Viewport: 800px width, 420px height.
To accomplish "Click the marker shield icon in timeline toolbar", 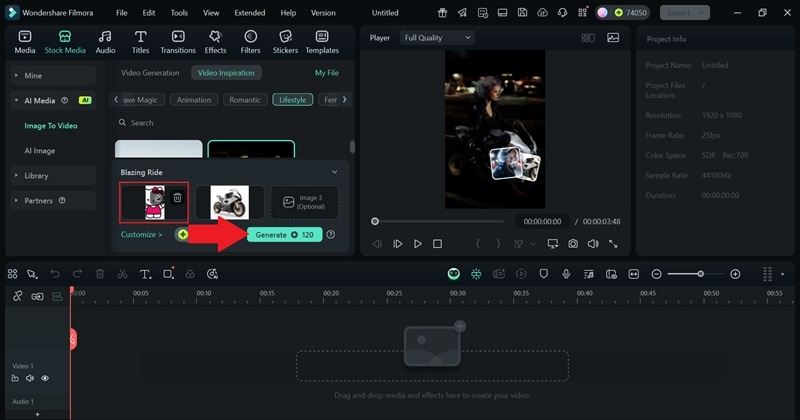I will (x=543, y=274).
